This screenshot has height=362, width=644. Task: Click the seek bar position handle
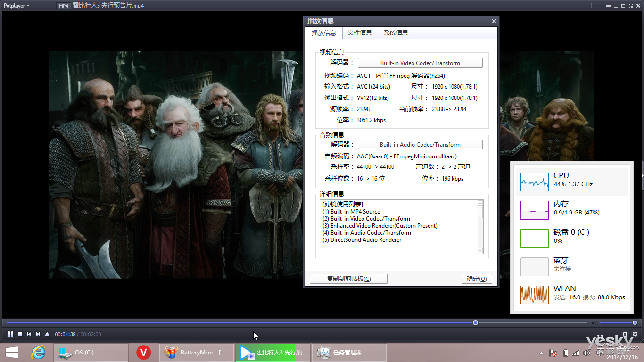tap(475, 323)
